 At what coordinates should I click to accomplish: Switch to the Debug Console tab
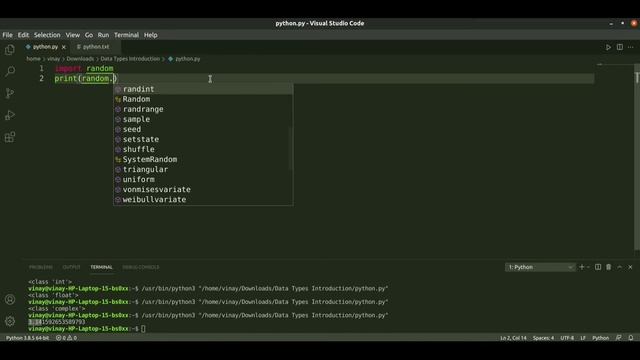[141, 267]
